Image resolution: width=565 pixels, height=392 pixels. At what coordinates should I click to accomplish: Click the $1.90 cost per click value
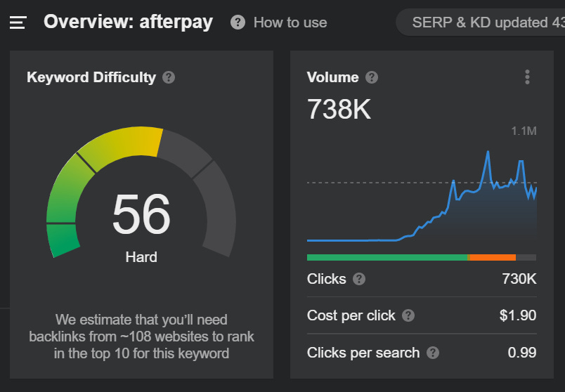[x=518, y=315]
